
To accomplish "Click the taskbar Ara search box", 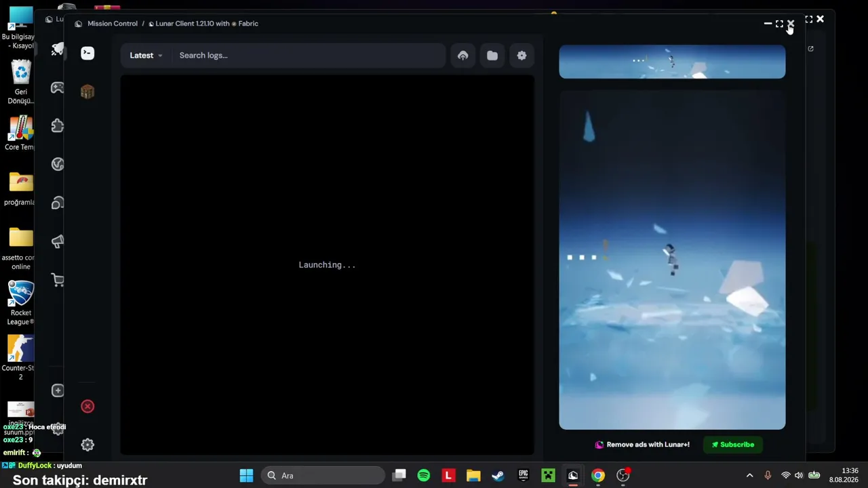I will click(x=323, y=476).
